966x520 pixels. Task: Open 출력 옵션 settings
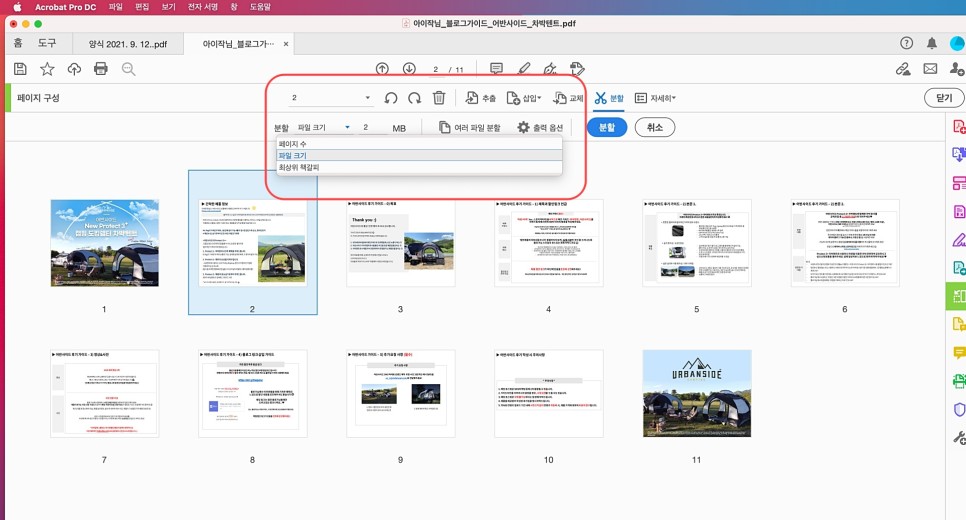click(540, 128)
